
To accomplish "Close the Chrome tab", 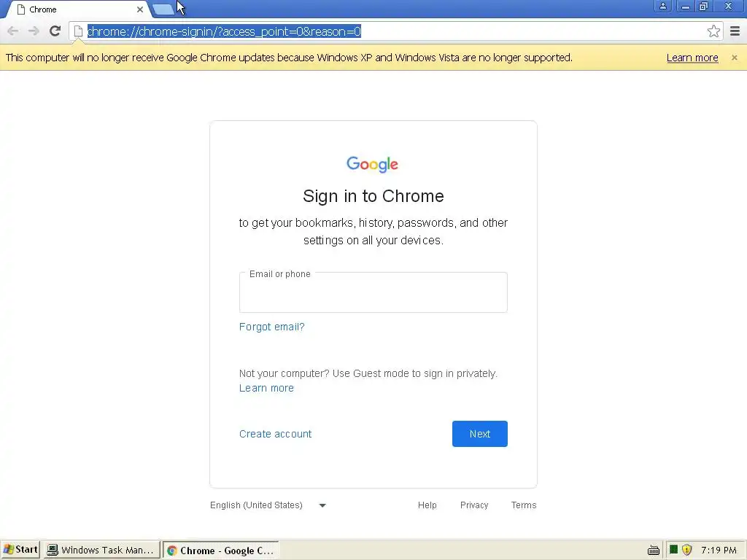I will [x=140, y=9].
